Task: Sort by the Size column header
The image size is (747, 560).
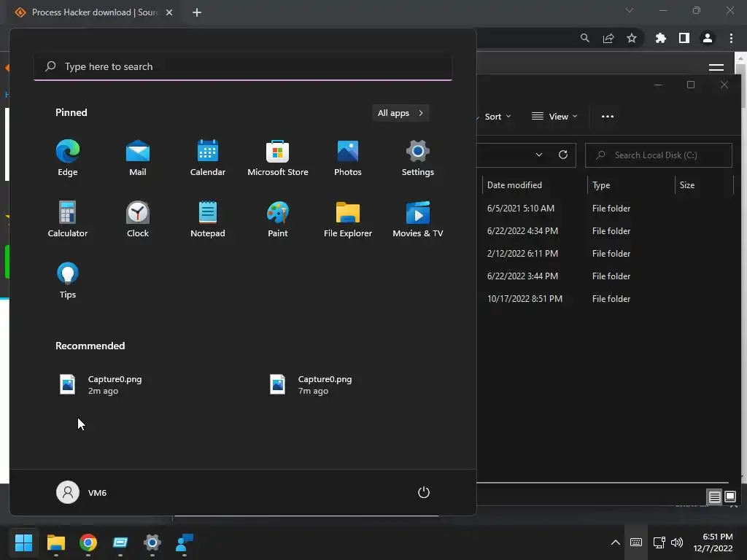Action: click(x=704, y=185)
